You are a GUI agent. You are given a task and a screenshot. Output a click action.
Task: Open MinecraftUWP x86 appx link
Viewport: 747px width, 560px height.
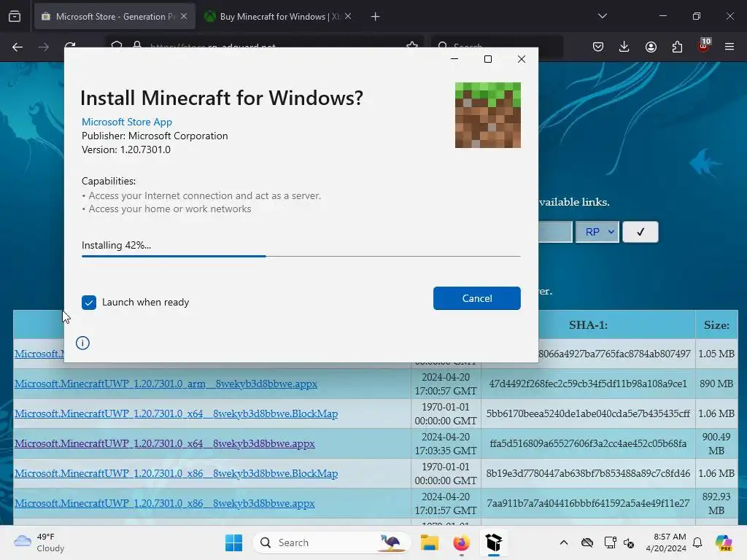pos(165,504)
